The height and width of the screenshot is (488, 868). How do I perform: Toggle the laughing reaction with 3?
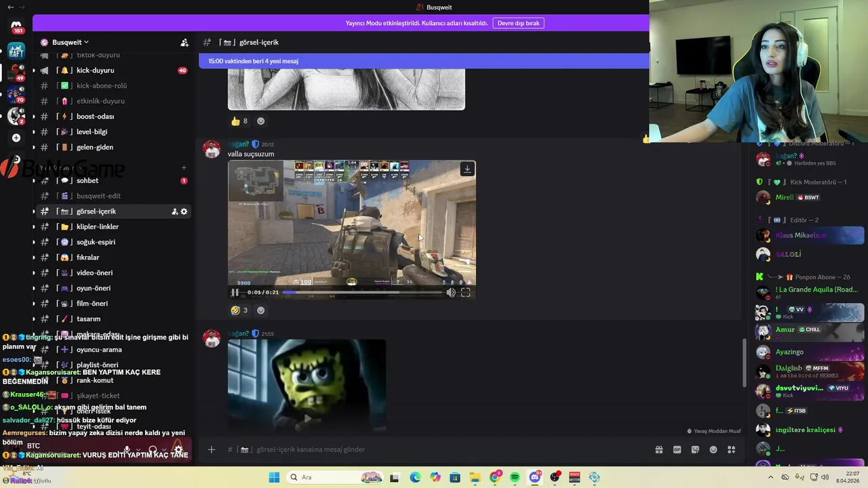click(239, 310)
